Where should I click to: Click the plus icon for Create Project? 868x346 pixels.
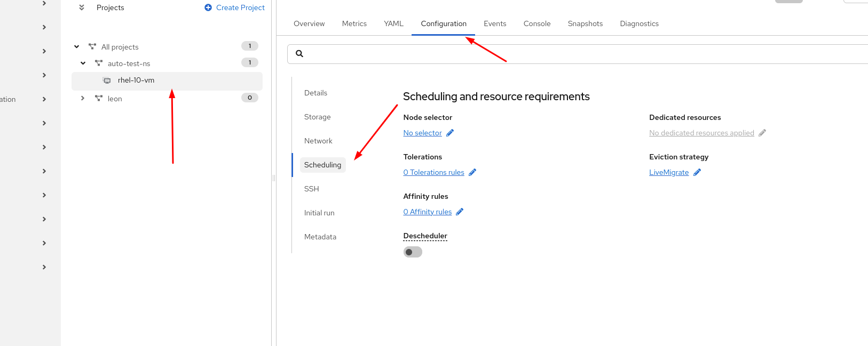point(208,7)
